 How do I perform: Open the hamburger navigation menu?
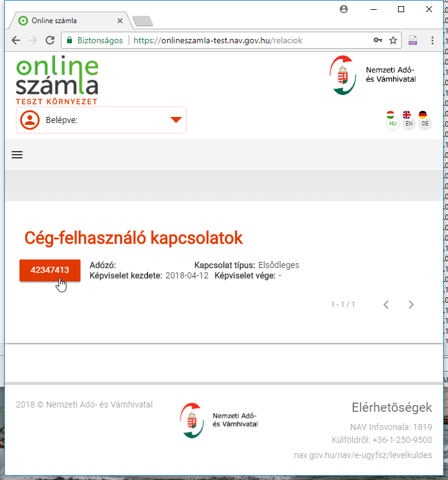coord(17,155)
